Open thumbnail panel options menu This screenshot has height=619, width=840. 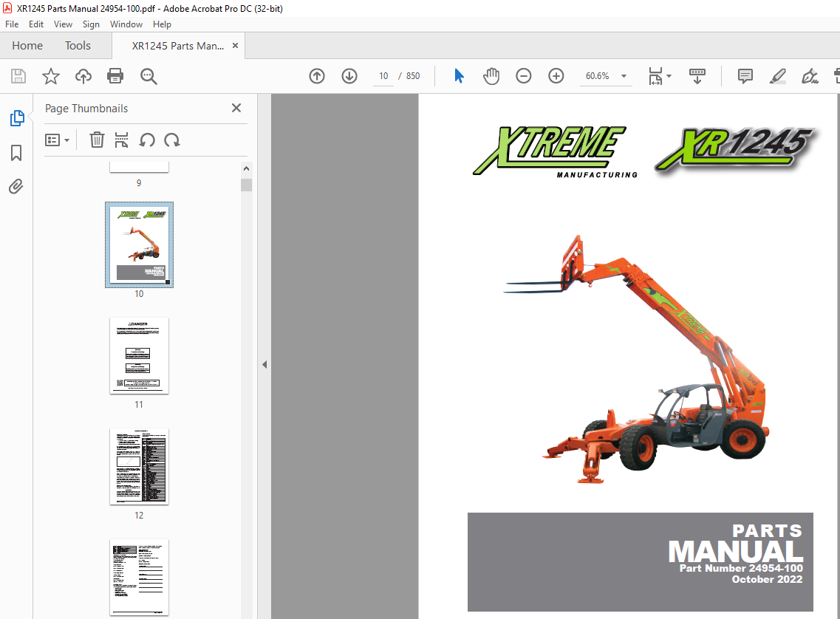tap(57, 140)
